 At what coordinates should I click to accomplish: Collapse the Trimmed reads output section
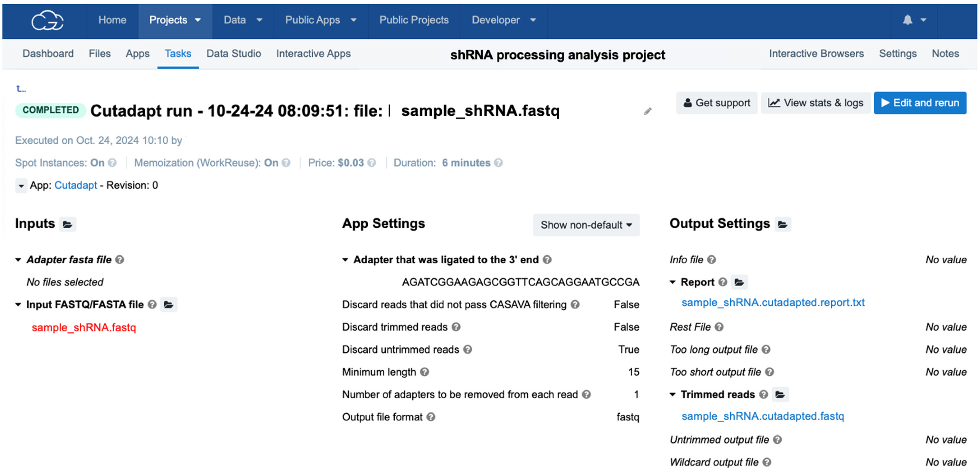(673, 394)
